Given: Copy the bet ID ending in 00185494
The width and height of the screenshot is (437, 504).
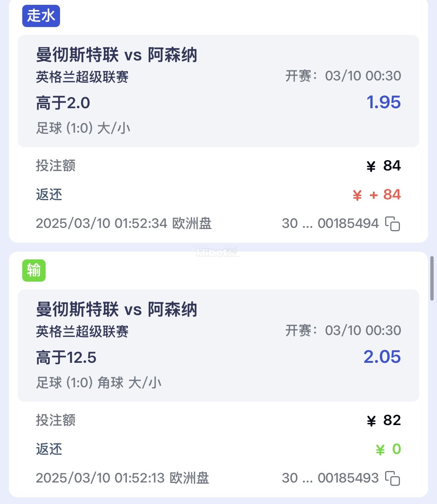Looking at the screenshot, I should click(x=393, y=224).
